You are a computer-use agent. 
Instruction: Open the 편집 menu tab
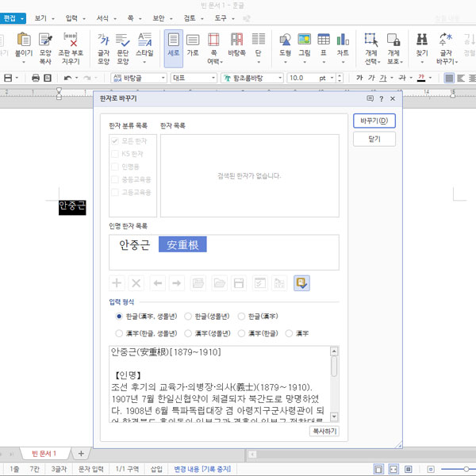(13, 18)
